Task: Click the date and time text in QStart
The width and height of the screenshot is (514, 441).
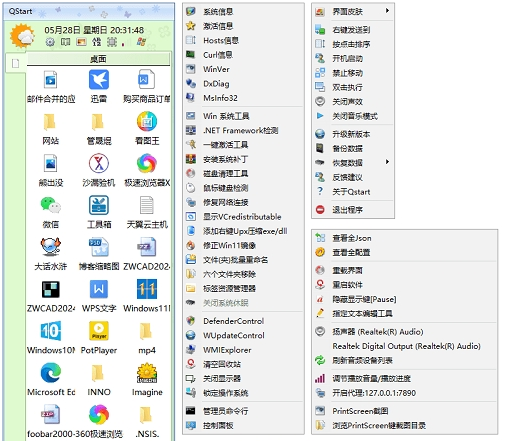Action: click(x=94, y=30)
